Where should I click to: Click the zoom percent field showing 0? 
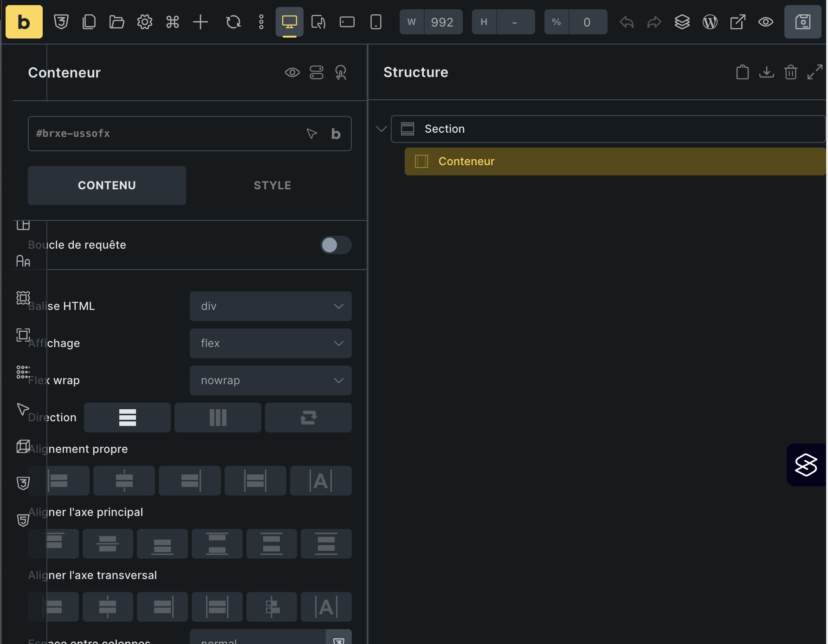[x=588, y=22]
